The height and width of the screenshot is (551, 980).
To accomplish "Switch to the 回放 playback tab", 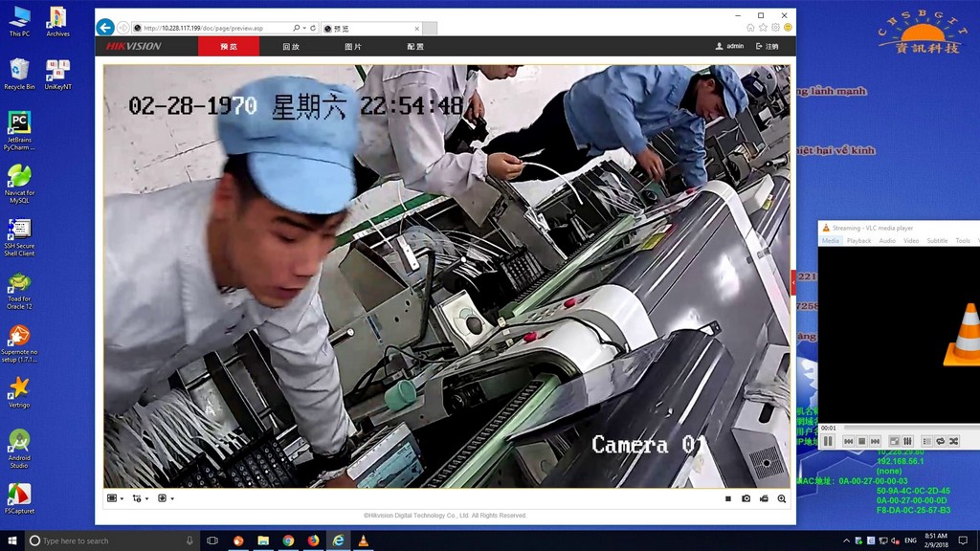I will click(291, 46).
